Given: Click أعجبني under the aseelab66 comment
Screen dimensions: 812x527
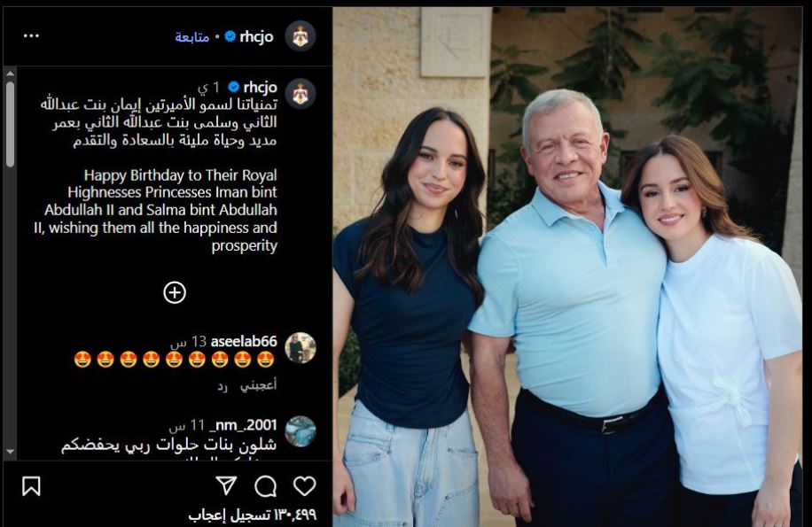Looking at the screenshot, I should pos(259,385).
